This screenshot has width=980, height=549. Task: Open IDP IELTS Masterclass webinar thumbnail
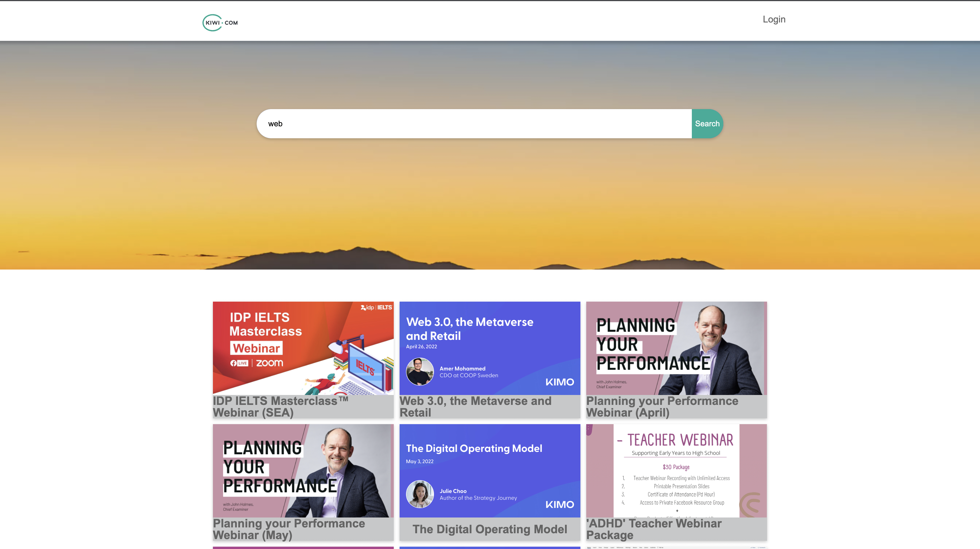(303, 348)
